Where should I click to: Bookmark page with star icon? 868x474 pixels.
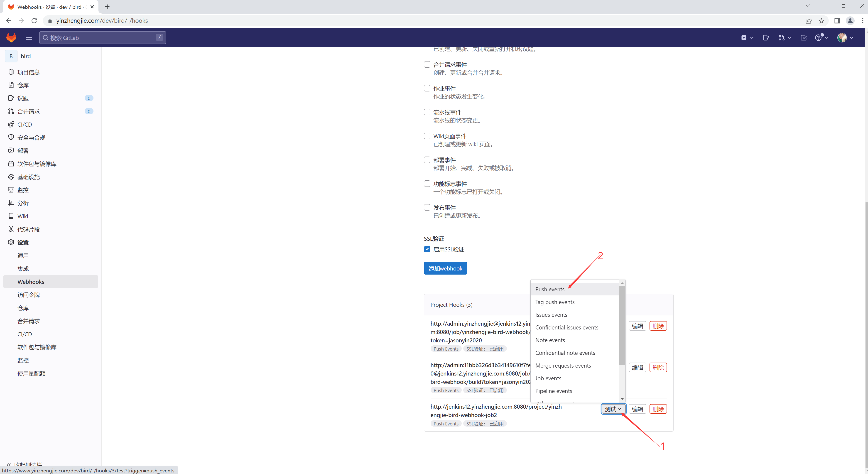(x=821, y=21)
